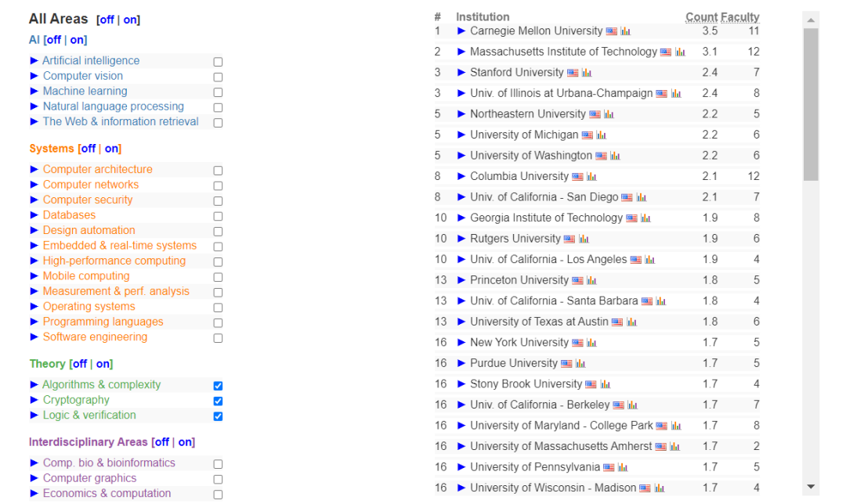This screenshot has width=846, height=504.
Task: Tick the Computer graphics checkbox
Action: coord(218,479)
